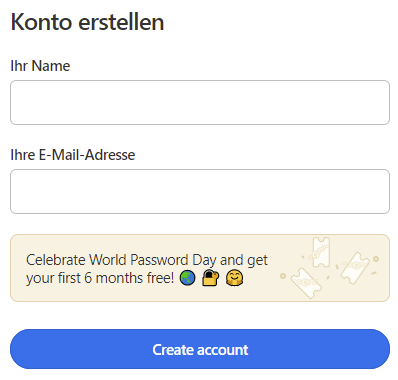Click the upright ticket illustration in the banner
398x380 pixels.
(321, 252)
